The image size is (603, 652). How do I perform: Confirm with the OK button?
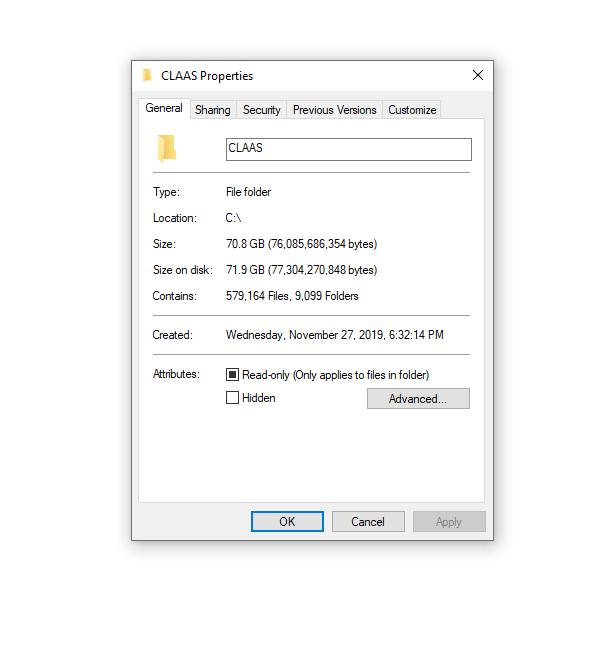287,521
